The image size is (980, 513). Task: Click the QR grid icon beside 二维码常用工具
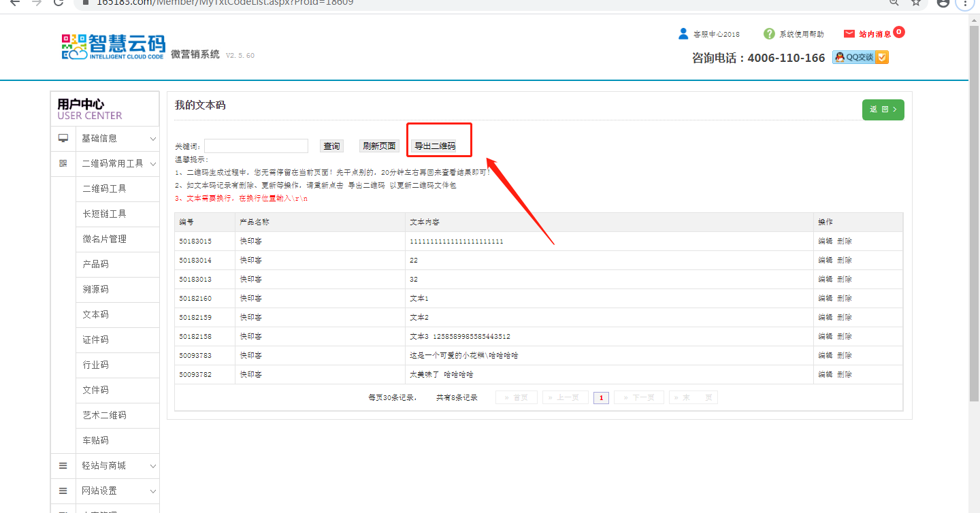(63, 163)
